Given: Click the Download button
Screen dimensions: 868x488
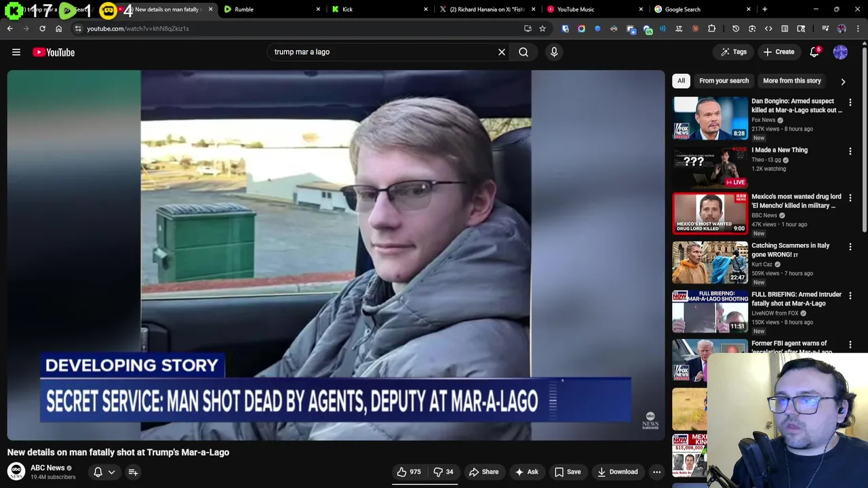Looking at the screenshot, I should pos(617,472).
